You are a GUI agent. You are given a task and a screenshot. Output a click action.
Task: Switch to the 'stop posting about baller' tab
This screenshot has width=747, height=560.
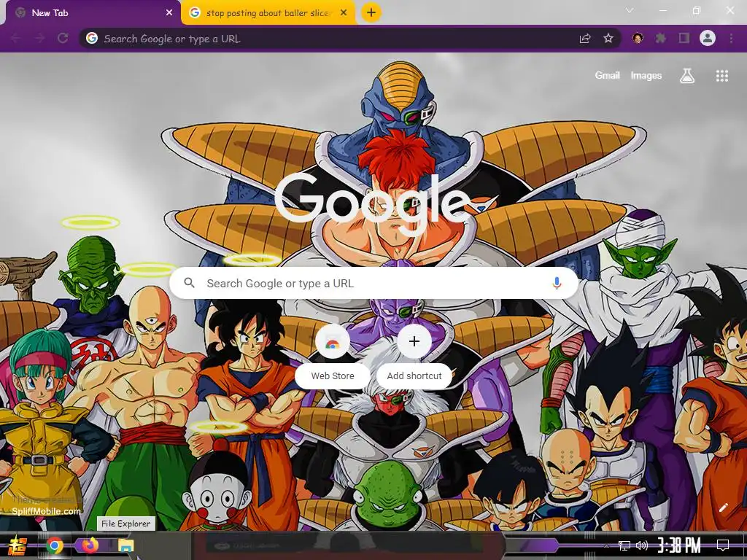click(268, 13)
